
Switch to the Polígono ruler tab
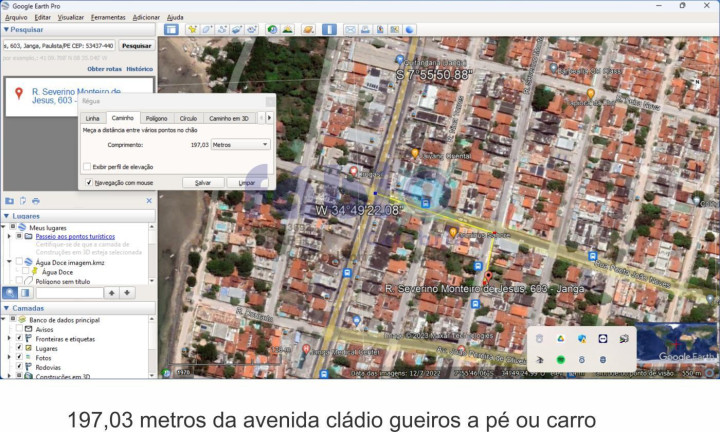(157, 118)
